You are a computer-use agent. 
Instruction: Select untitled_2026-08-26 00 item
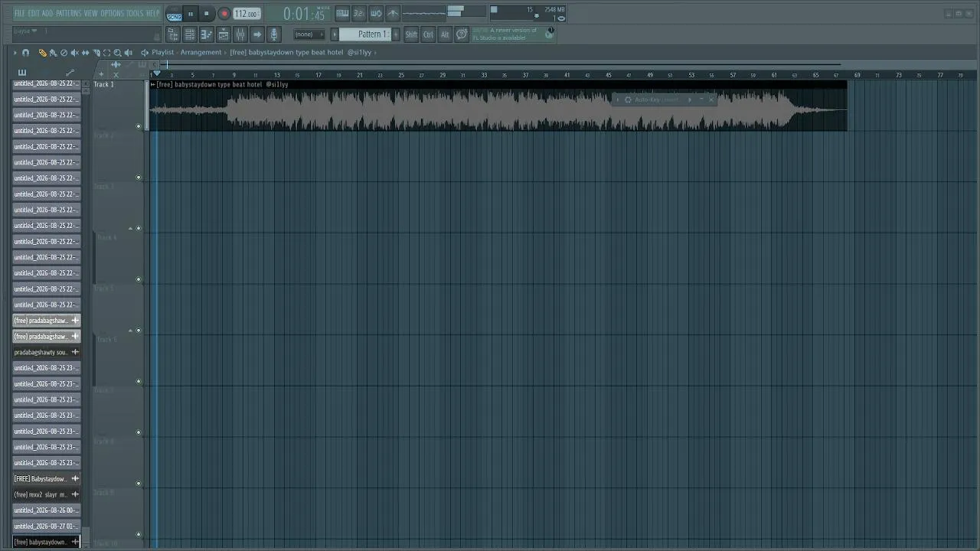pyautogui.click(x=47, y=510)
